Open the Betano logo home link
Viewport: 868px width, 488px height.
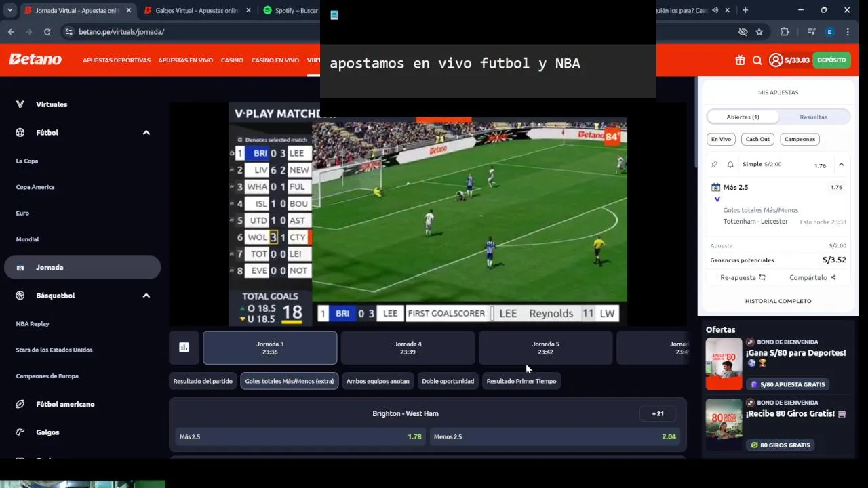[x=35, y=60]
